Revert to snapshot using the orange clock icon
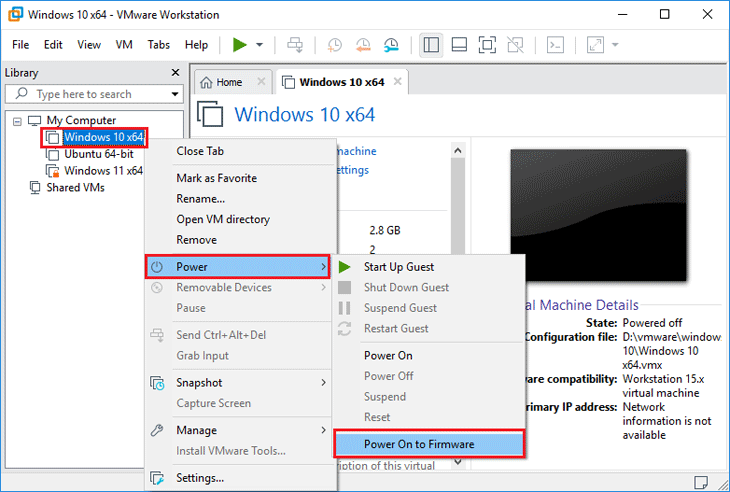The width and height of the screenshot is (730, 492). click(x=363, y=45)
